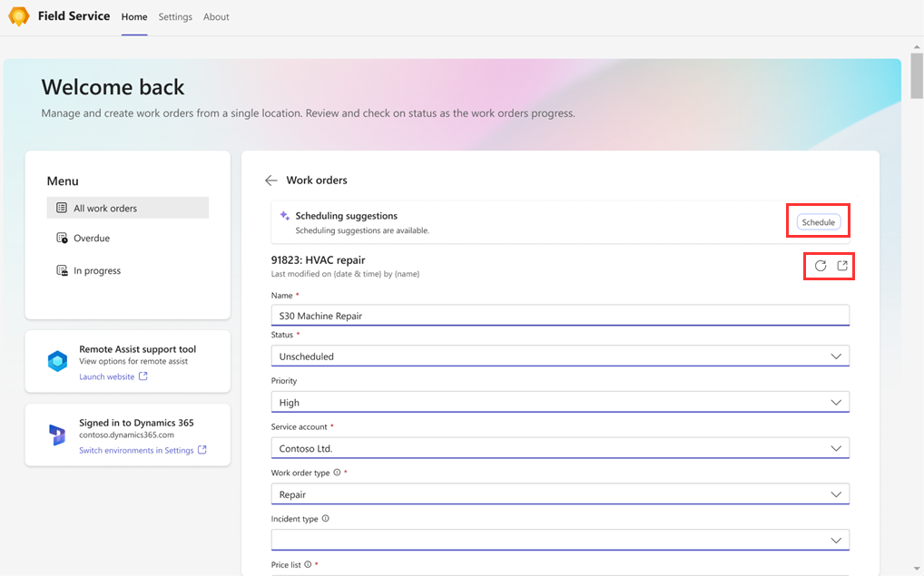Click the Name field S30 Machine Repair
The width and height of the screenshot is (924, 576).
point(560,315)
